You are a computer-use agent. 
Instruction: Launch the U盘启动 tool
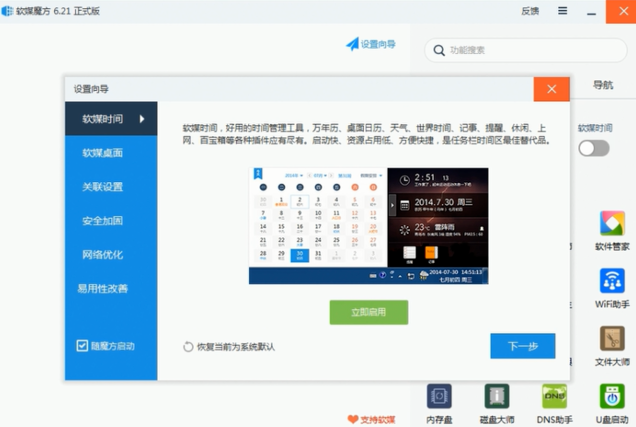pos(612,396)
